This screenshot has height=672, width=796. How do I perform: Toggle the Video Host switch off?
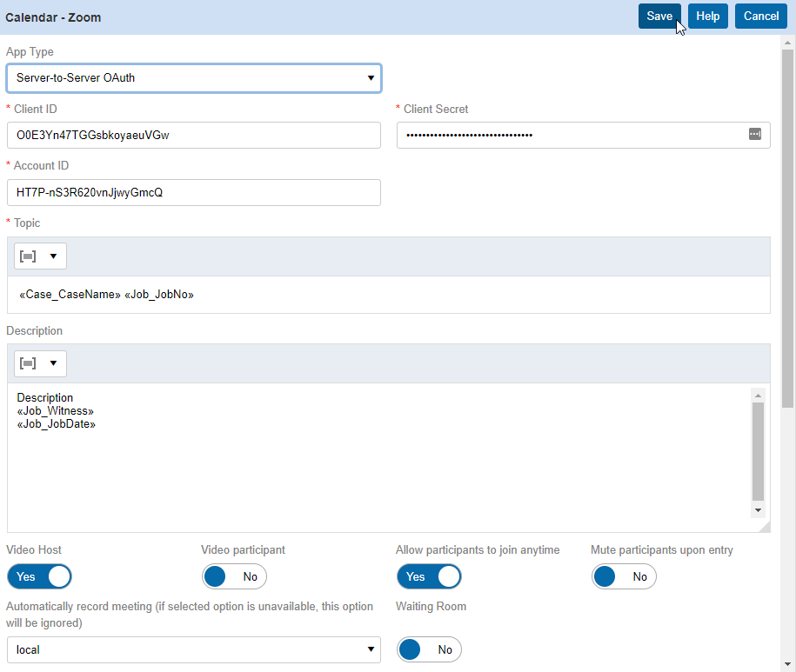[39, 576]
